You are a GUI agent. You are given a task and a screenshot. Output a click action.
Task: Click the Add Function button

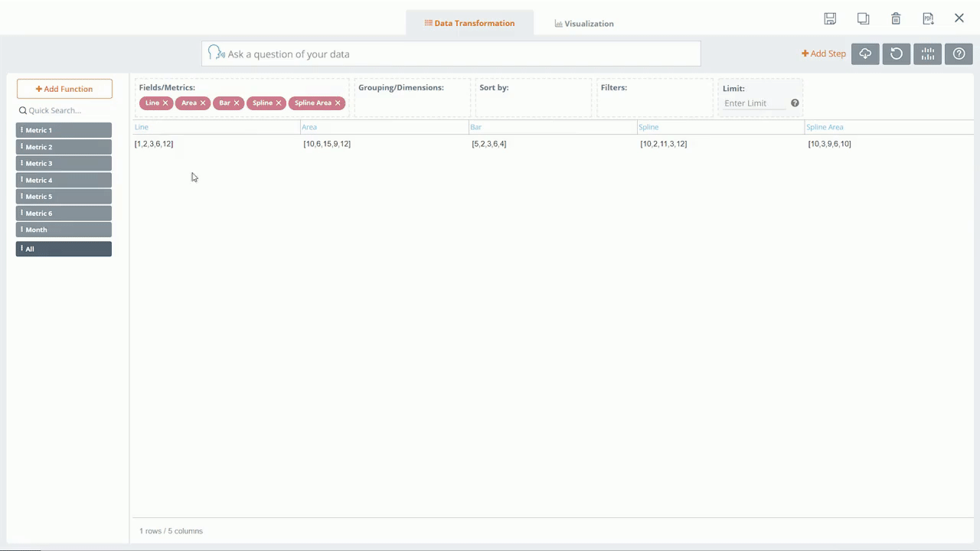[x=64, y=89]
